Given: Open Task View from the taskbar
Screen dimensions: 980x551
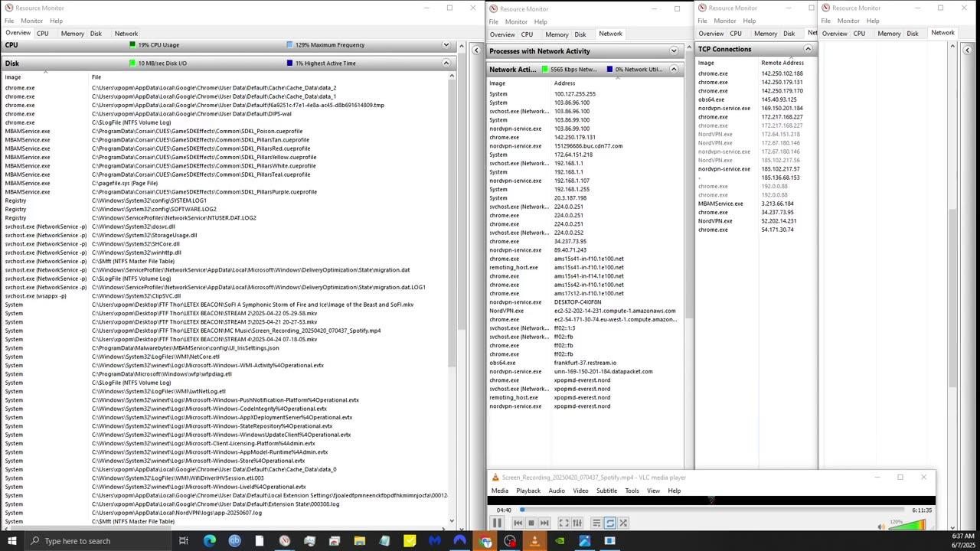Looking at the screenshot, I should 184,541.
